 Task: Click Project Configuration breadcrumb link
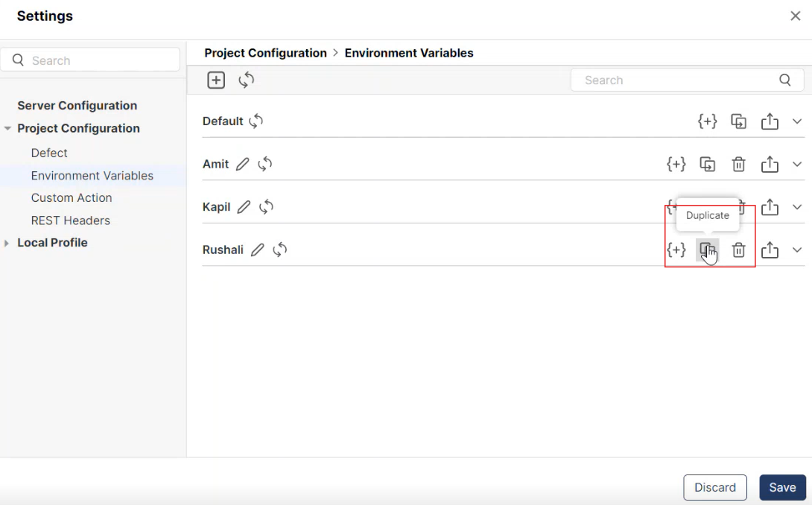point(266,53)
